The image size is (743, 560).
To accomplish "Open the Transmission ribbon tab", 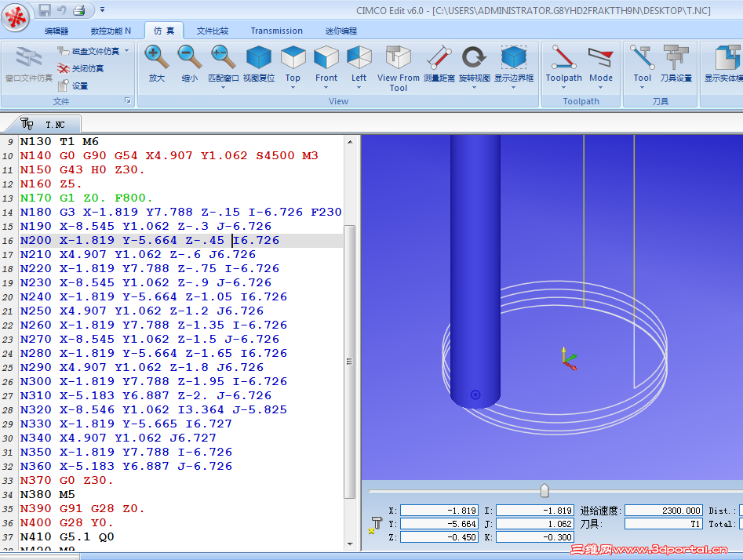I will point(277,31).
